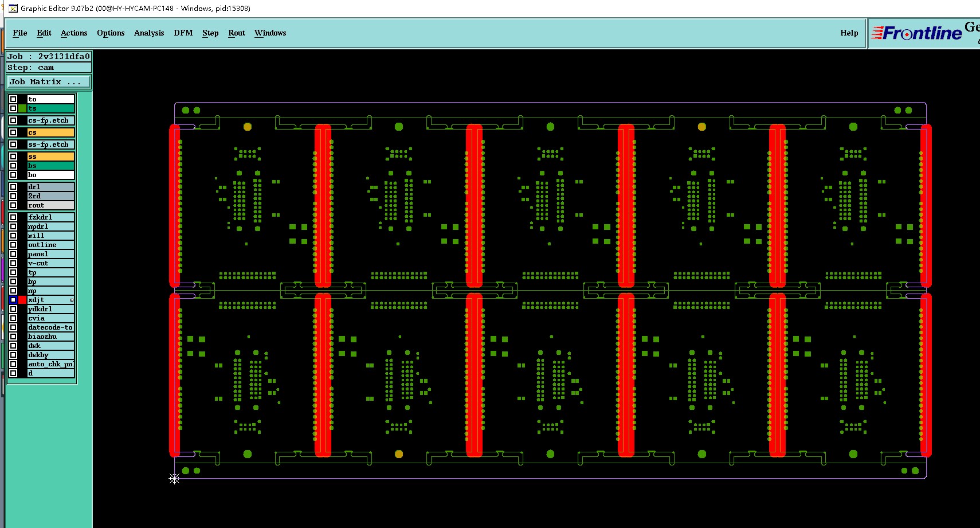Open the Rout menu
Screen dimensions: 980x528
237,33
